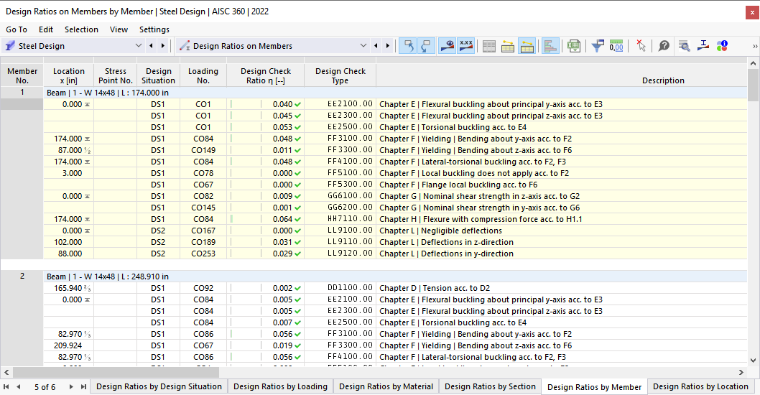Click the cursor with red X icon
Screen dimensions: 760x395
coord(641,46)
